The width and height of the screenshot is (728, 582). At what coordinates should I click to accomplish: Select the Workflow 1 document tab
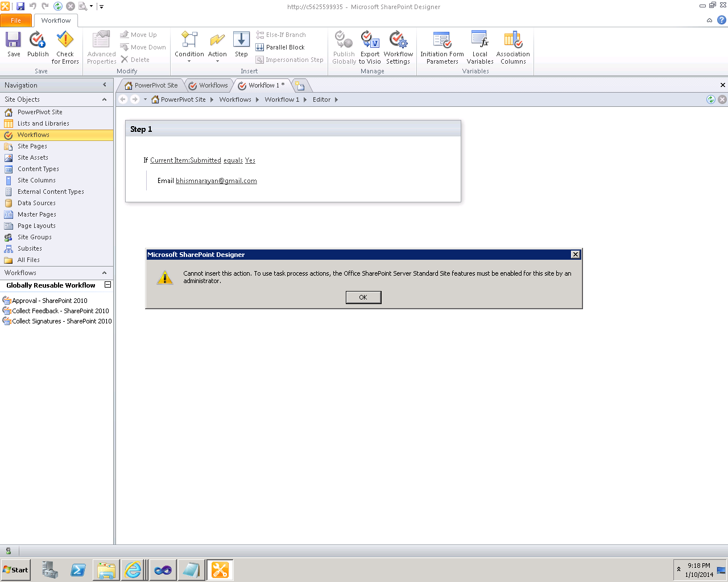click(x=262, y=85)
